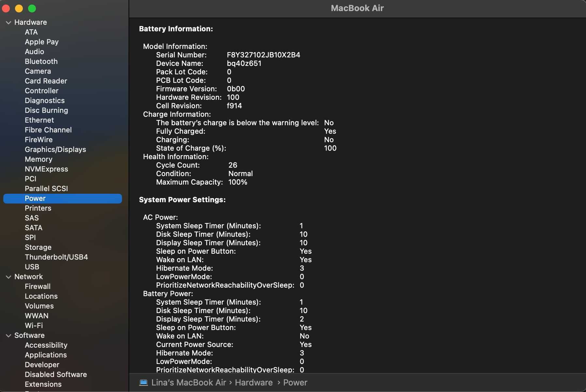Click the Current Power Source value Yes
Screen dimensions: 586x392
(x=306, y=344)
